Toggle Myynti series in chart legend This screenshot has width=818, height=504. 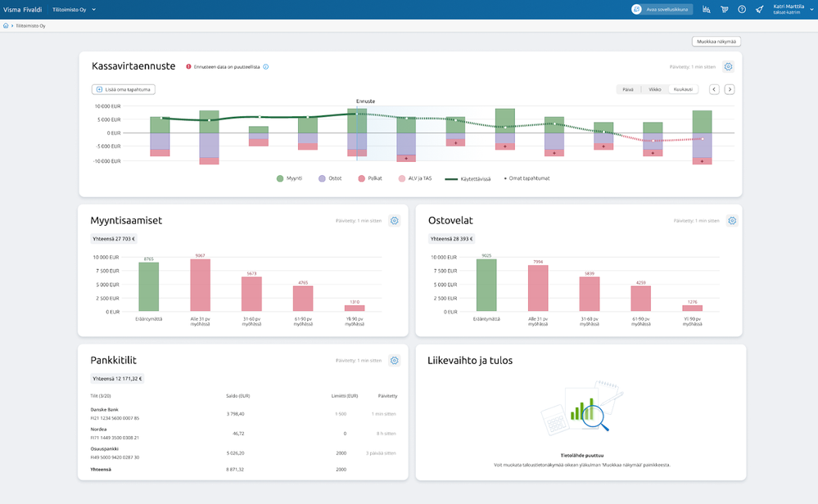(289, 178)
